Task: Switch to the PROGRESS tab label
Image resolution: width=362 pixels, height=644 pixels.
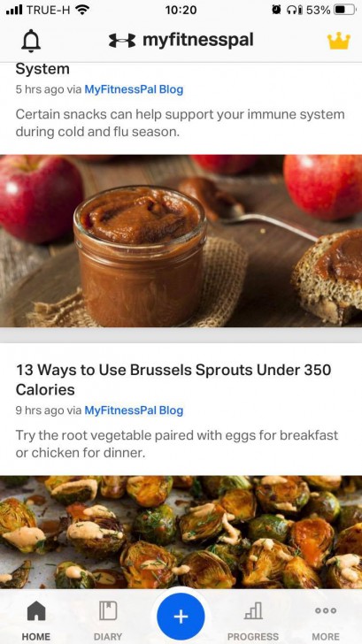Action: [x=253, y=637]
